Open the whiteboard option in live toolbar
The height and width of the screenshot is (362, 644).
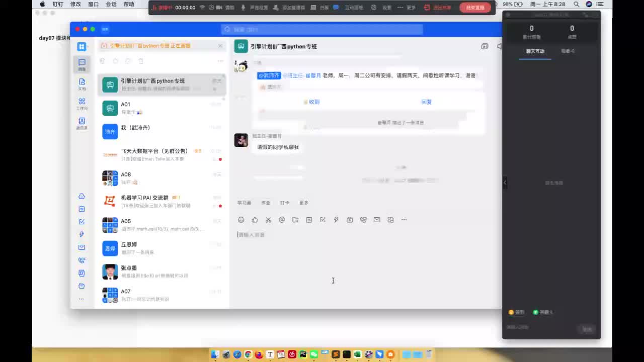point(320,8)
